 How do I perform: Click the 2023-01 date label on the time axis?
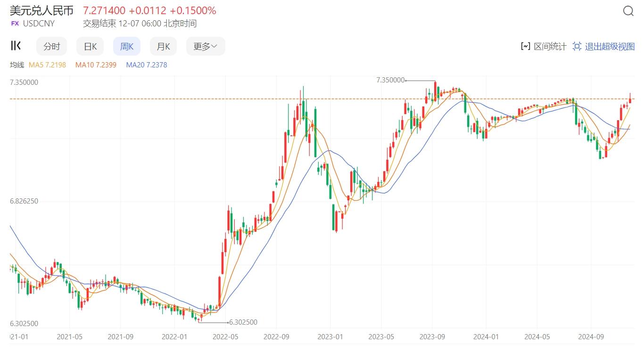coord(330,337)
